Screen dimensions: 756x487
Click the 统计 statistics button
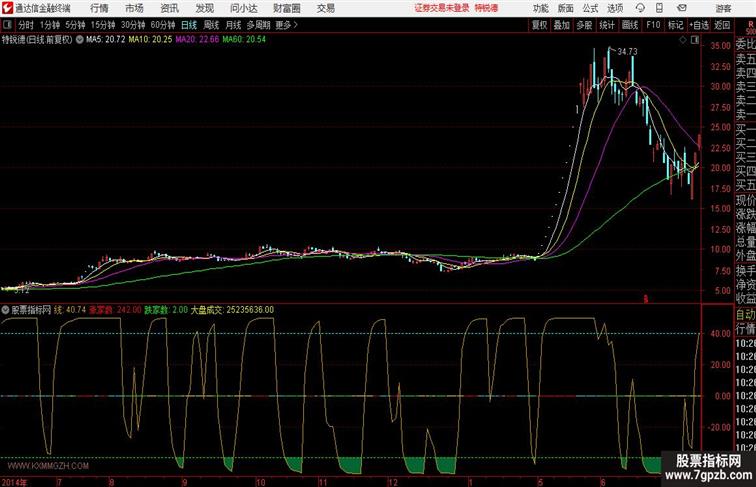607,25
